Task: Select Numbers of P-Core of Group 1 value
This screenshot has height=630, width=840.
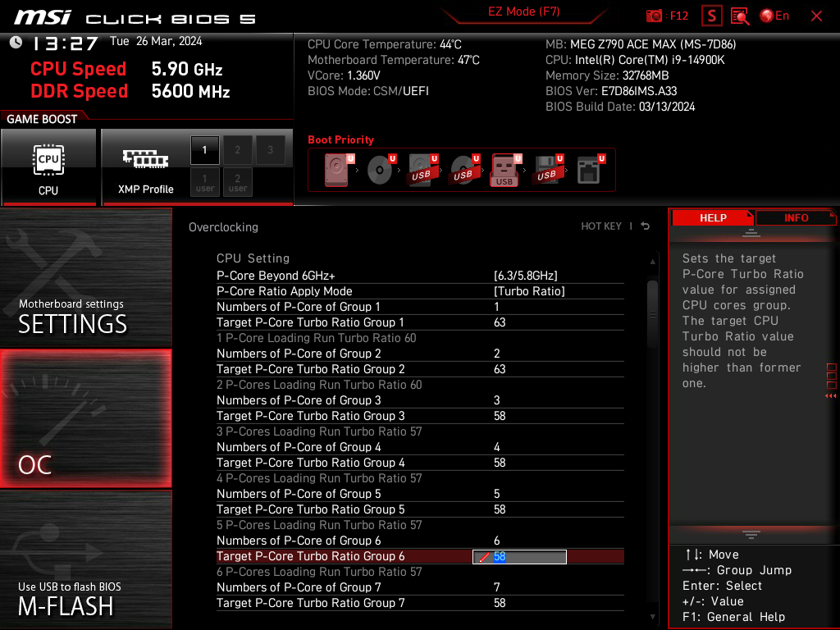Action: pyautogui.click(x=496, y=307)
